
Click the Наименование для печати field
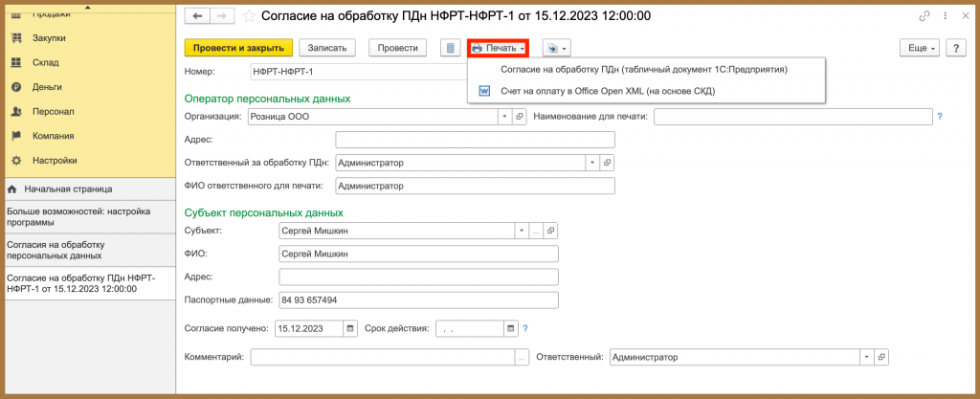[793, 117]
